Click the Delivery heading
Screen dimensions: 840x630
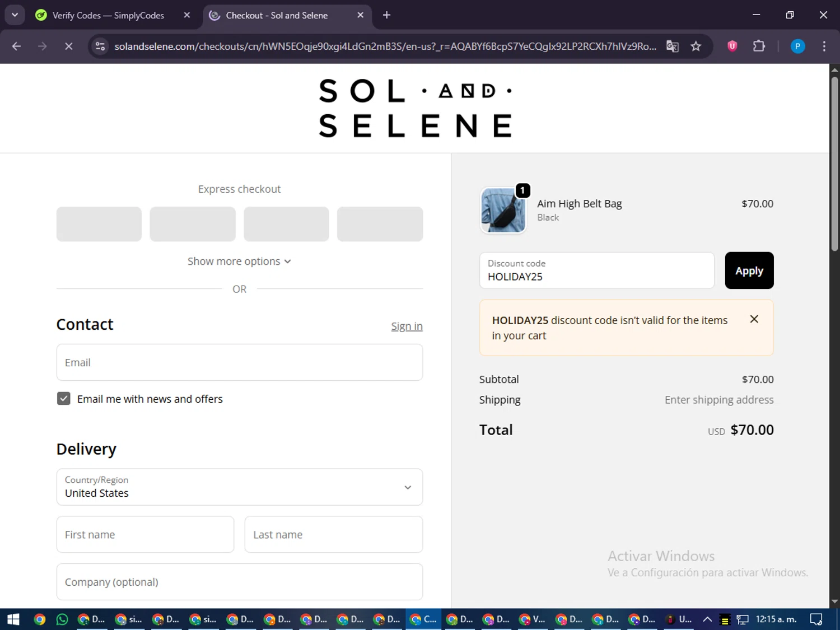86,449
